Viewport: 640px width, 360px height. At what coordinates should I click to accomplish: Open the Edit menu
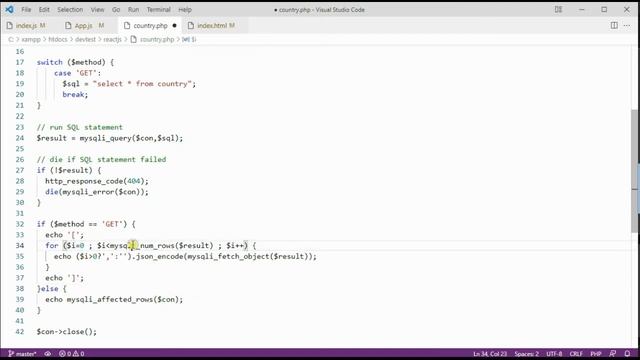[x=44, y=9]
